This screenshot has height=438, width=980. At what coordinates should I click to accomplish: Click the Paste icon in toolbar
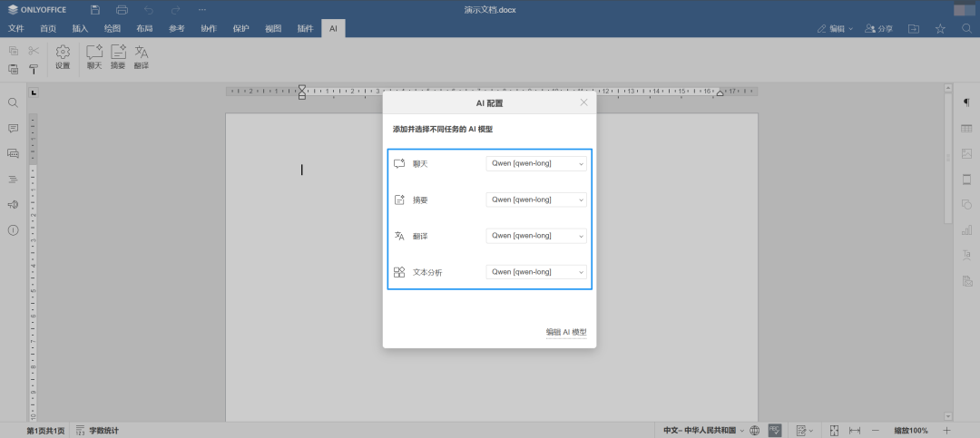pyautogui.click(x=13, y=69)
